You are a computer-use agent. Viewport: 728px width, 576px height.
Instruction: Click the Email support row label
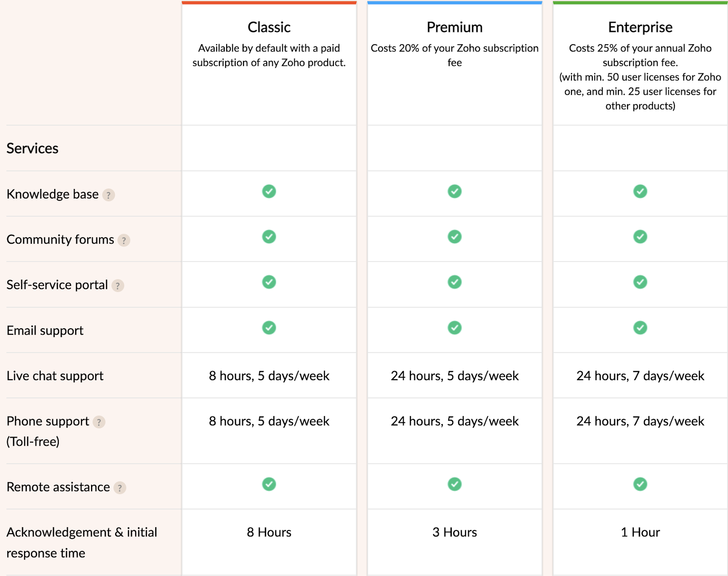[45, 331]
